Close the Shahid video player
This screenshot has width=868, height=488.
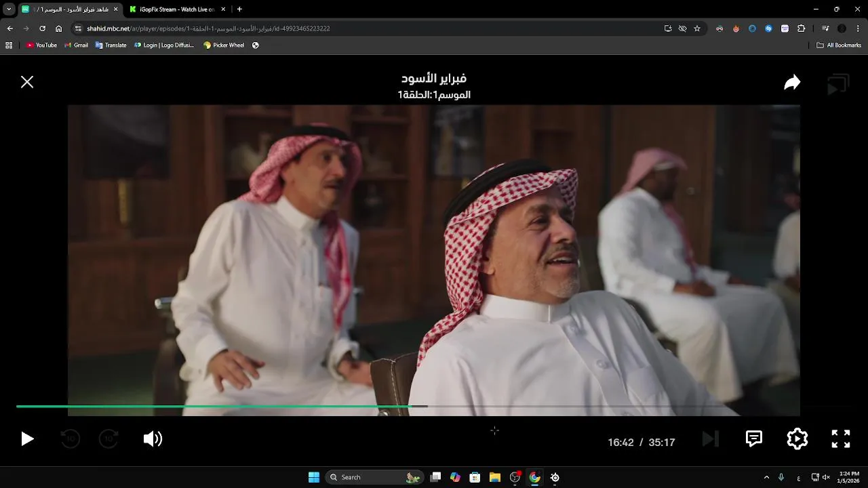pyautogui.click(x=27, y=82)
